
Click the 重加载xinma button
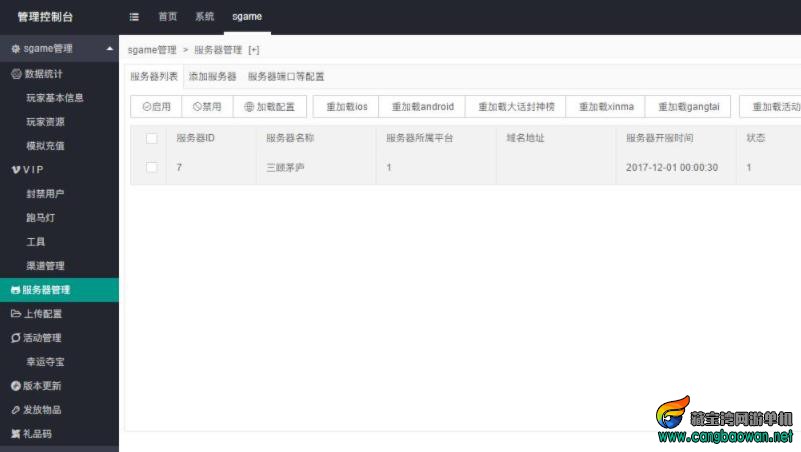(x=606, y=107)
